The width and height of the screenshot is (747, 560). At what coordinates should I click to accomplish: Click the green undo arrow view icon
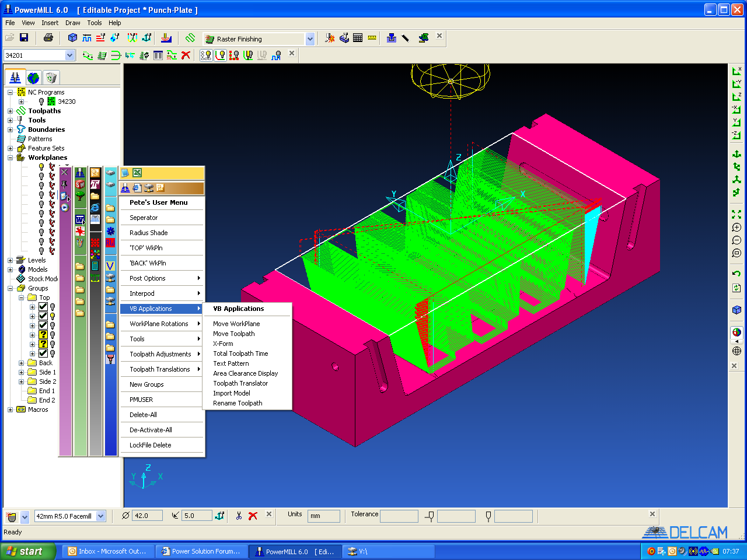pos(736,274)
